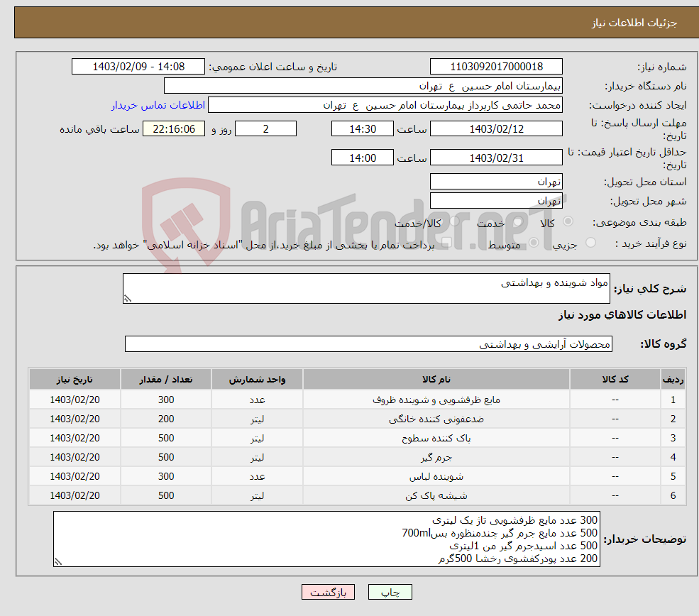Select the کالا radio button
Screen dimensions: 699x616
click(x=568, y=221)
